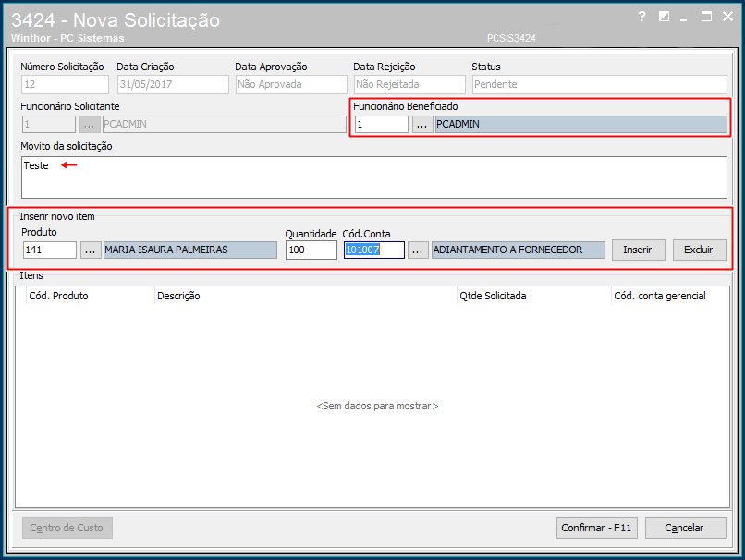Click the Funcionário Solicitante code field

[x=48, y=125]
